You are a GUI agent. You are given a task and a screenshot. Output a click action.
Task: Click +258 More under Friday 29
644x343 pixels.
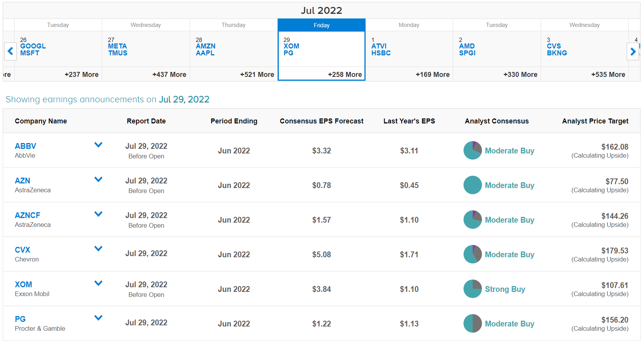click(x=345, y=75)
